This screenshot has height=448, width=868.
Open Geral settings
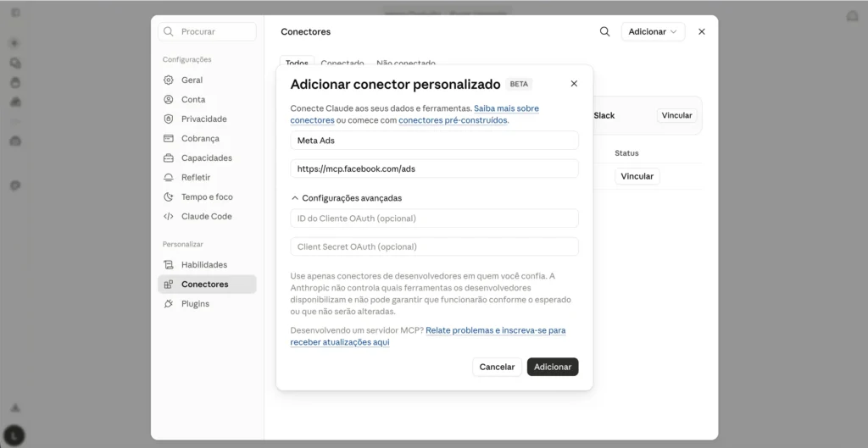[207, 80]
